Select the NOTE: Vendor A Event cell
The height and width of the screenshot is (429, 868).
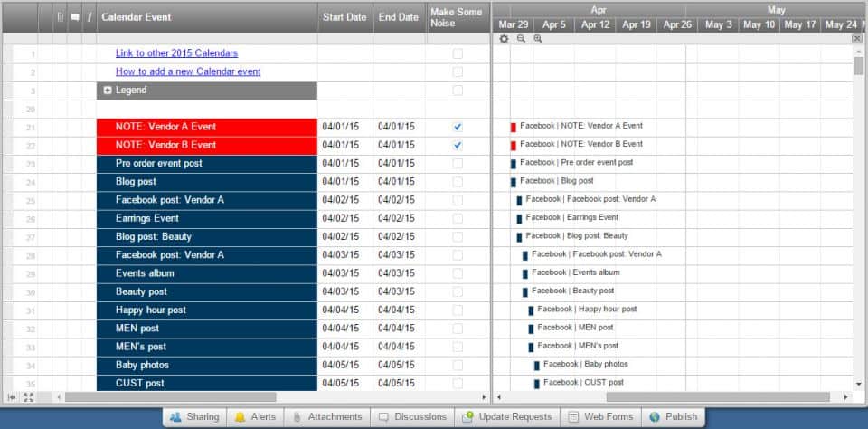pos(207,127)
